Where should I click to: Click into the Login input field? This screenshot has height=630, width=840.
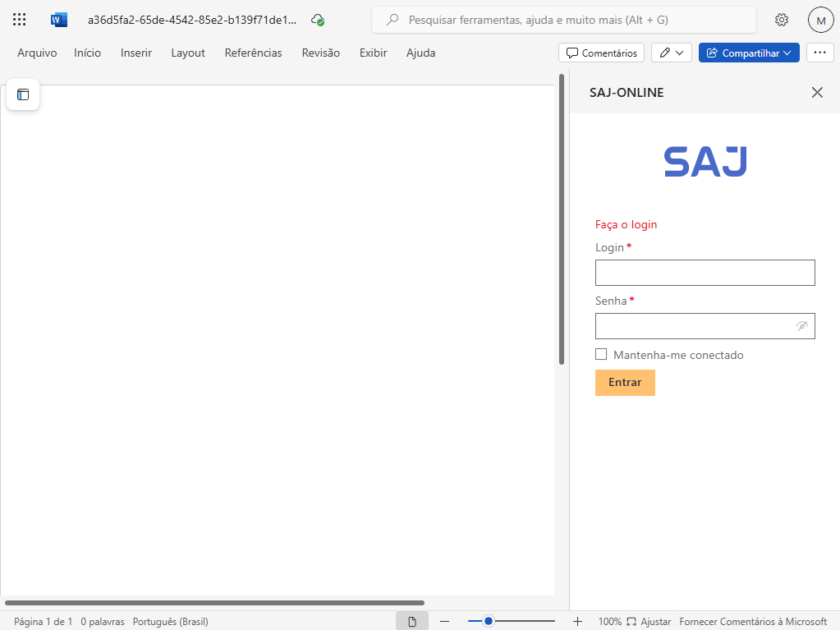(705, 273)
